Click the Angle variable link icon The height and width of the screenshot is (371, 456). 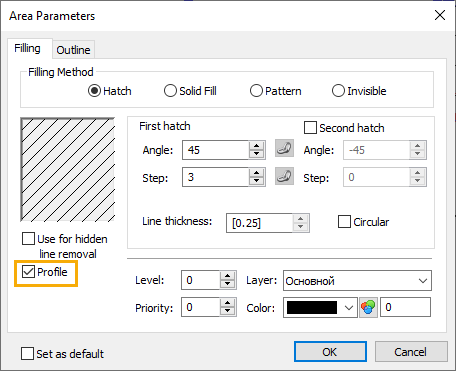point(284,148)
